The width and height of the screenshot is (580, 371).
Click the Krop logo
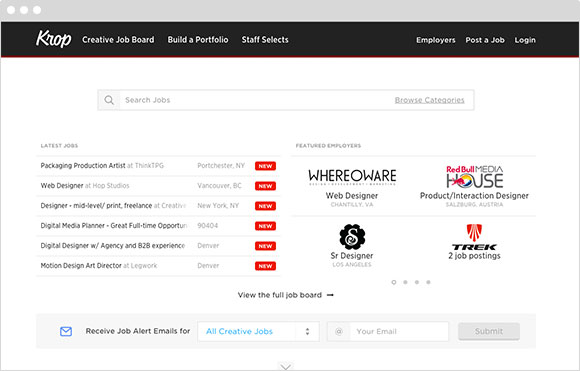(x=54, y=39)
